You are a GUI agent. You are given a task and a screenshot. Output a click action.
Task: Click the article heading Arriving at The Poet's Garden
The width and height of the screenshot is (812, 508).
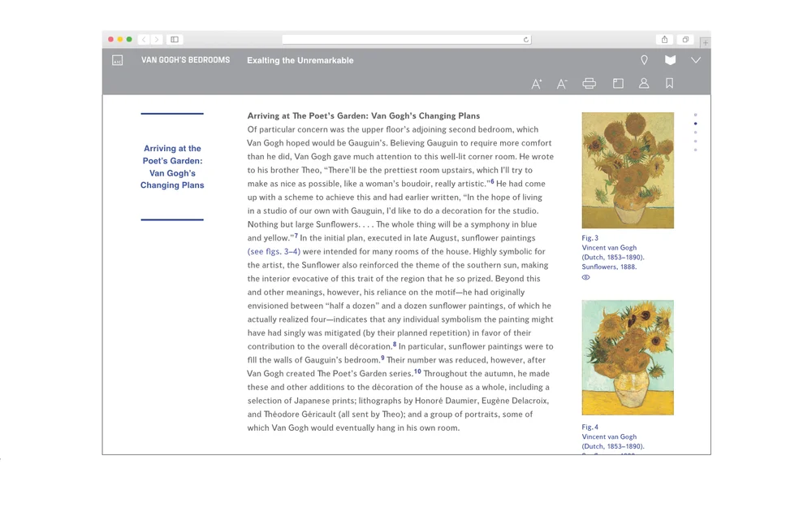click(x=364, y=115)
